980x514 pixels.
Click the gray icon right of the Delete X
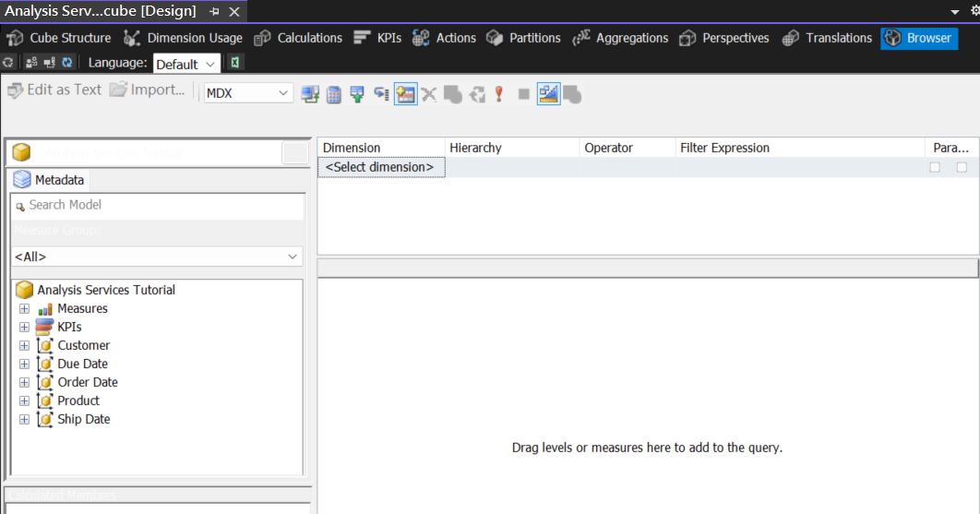(x=452, y=94)
